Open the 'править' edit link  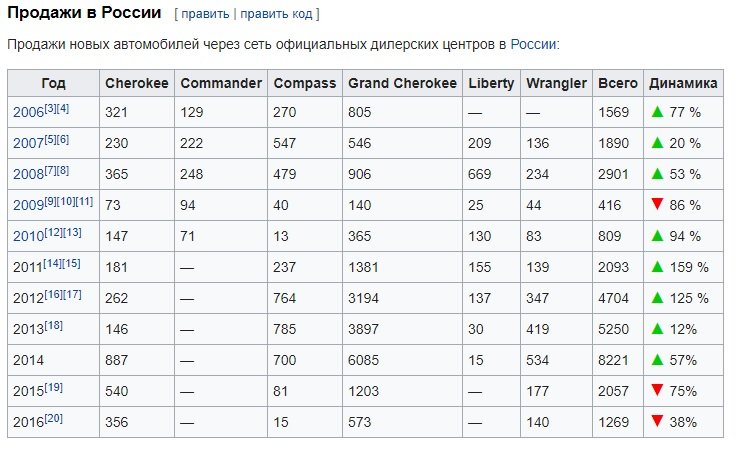(205, 14)
